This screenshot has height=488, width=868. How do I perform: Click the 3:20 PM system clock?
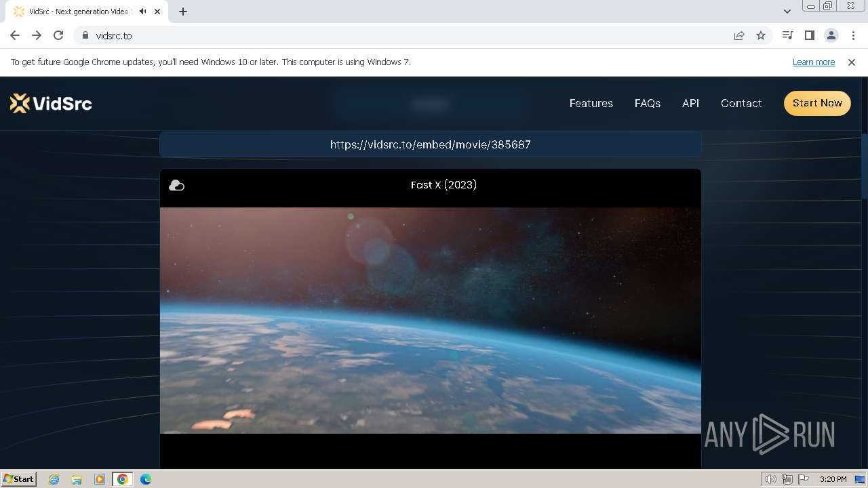coord(833,479)
